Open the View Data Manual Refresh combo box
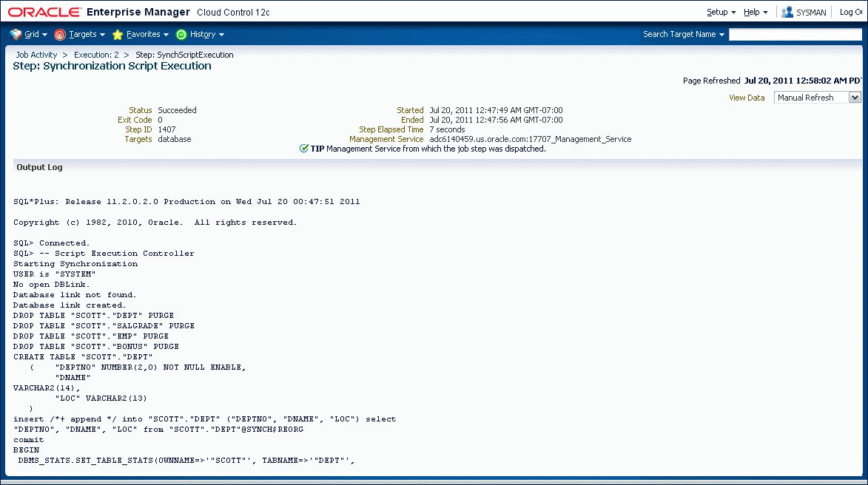Screen dimensions: 868x485 (817, 98)
